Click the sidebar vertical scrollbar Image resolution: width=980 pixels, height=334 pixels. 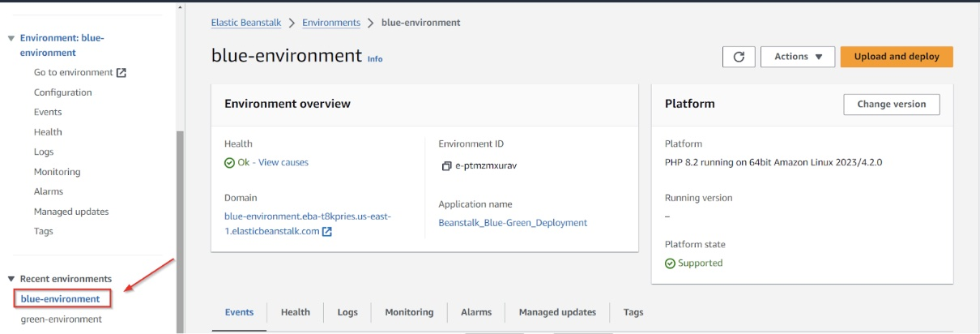click(x=180, y=227)
